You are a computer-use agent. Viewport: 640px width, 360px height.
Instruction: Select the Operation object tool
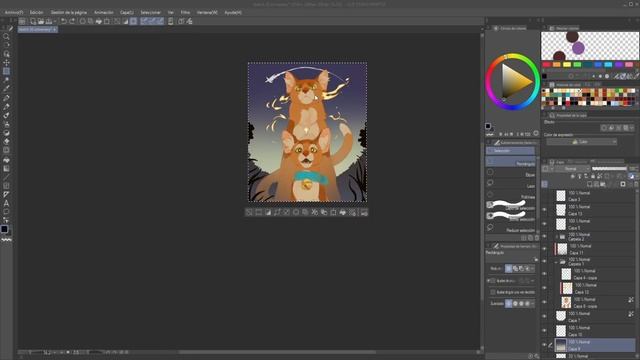click(x=6, y=54)
